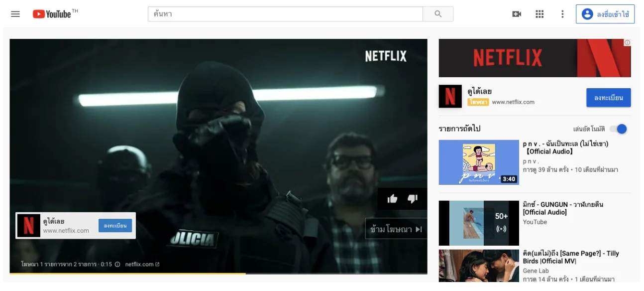
Task: Click the Gene Lab channel name
Action: (x=536, y=271)
